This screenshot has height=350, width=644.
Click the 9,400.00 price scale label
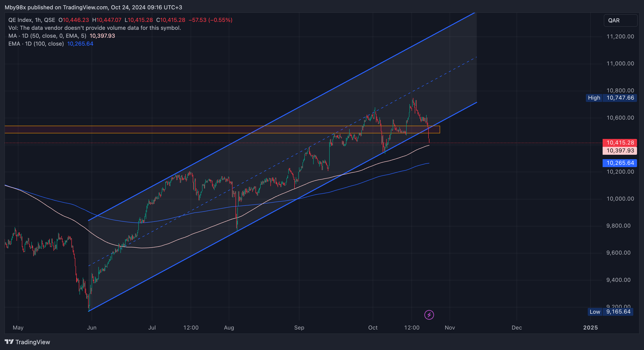point(618,280)
